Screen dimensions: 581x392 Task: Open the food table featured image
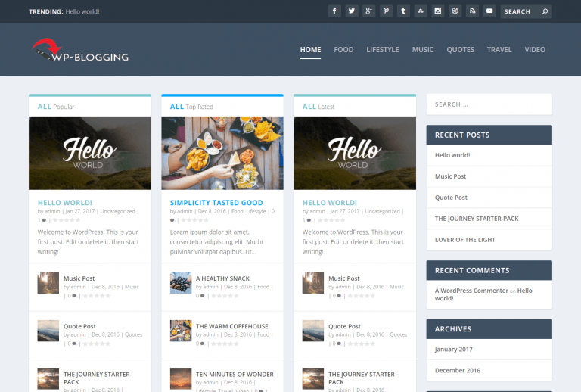[222, 153]
